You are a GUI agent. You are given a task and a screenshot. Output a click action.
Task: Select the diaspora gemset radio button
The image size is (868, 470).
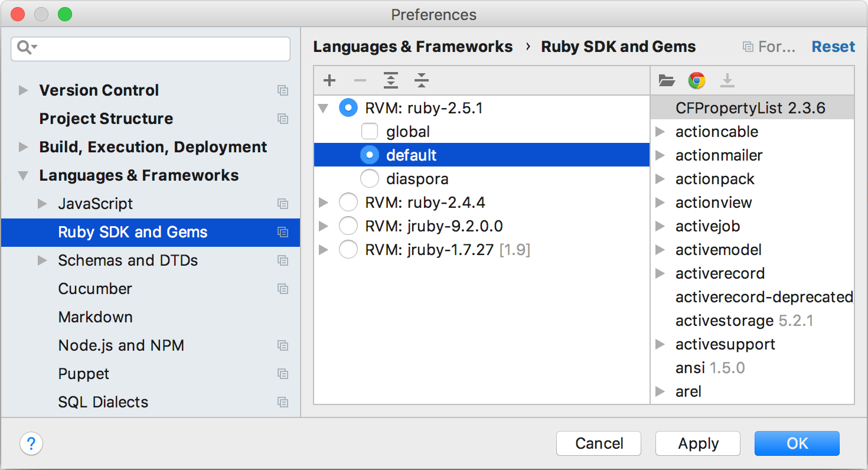[370, 179]
